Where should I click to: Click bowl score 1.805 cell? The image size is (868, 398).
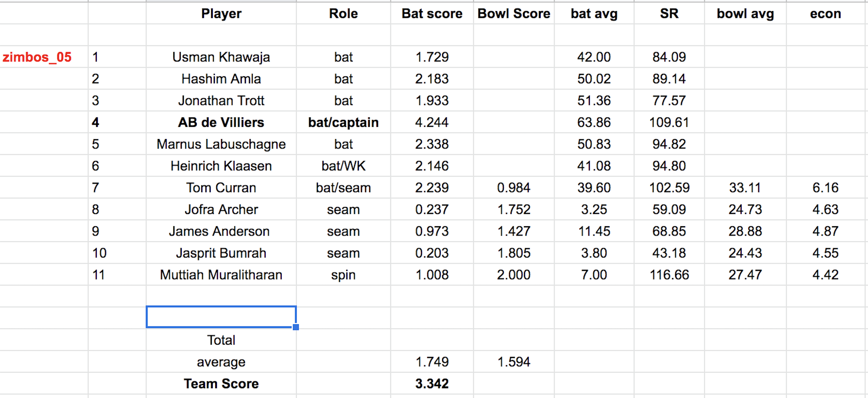tap(514, 253)
